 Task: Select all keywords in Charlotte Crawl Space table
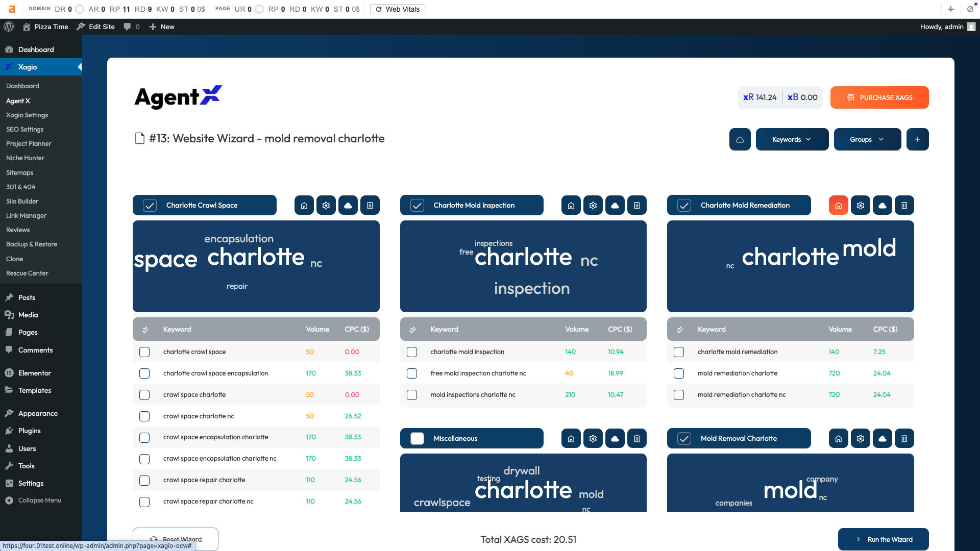[x=145, y=330]
